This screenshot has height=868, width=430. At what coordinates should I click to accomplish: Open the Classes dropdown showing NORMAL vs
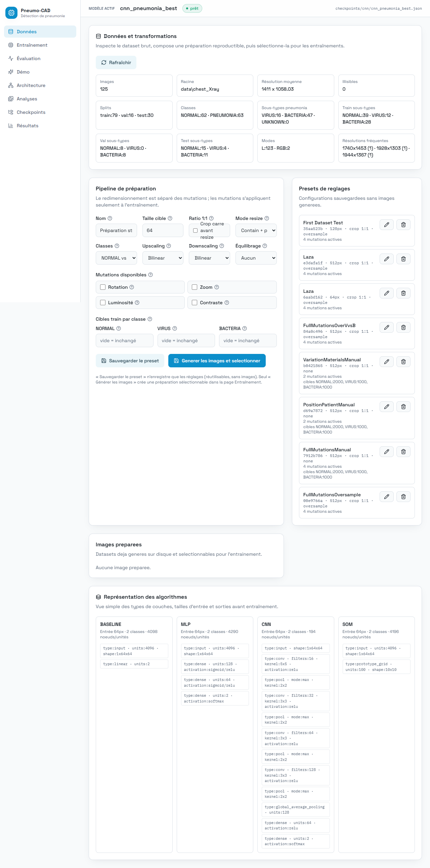pyautogui.click(x=116, y=258)
